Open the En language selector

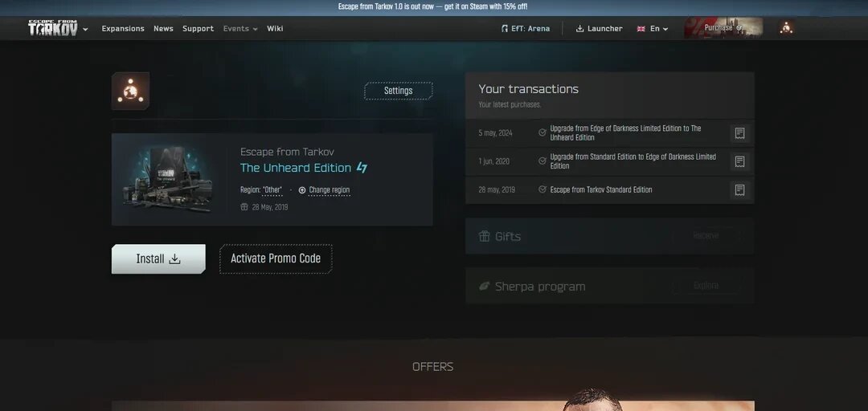[653, 29]
